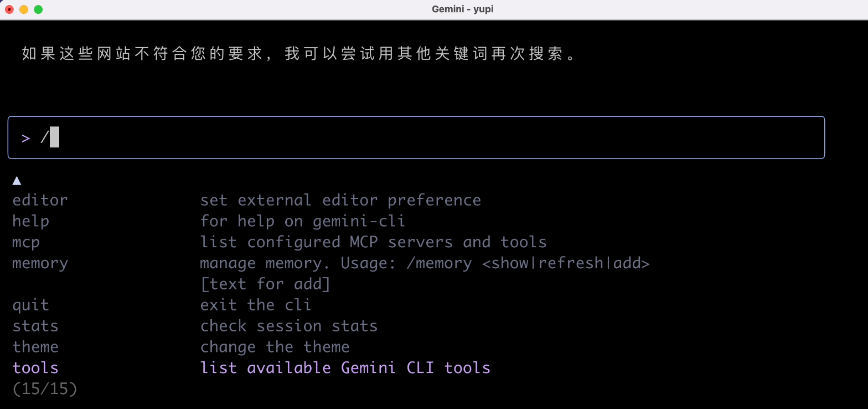The width and height of the screenshot is (868, 409).
Task: Click the 'list available Gemini CLI tools' description
Action: (x=344, y=367)
